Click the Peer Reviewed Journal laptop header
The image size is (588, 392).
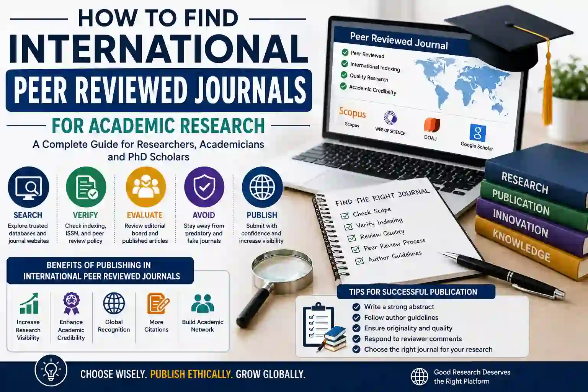(399, 41)
